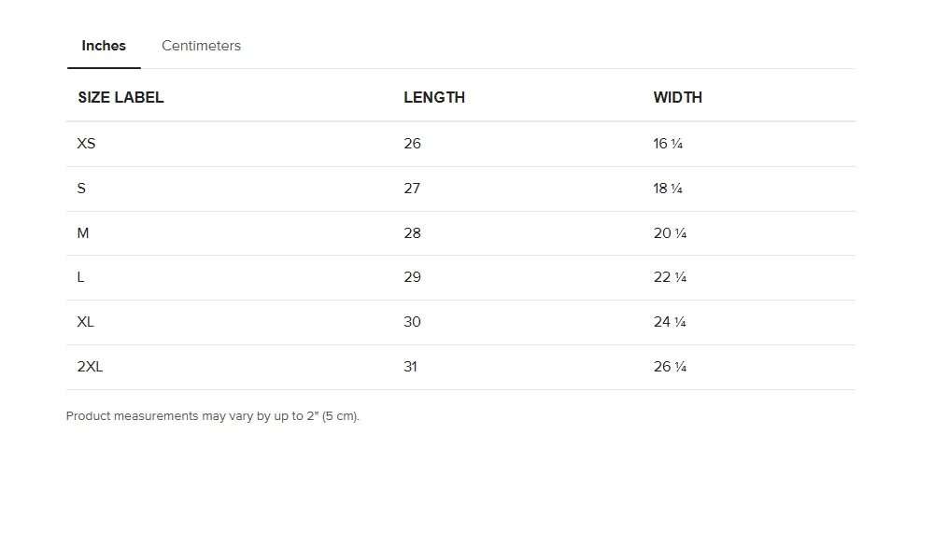Click the XS length value 26
Image resolution: width=934 pixels, height=560 pixels.
[412, 144]
